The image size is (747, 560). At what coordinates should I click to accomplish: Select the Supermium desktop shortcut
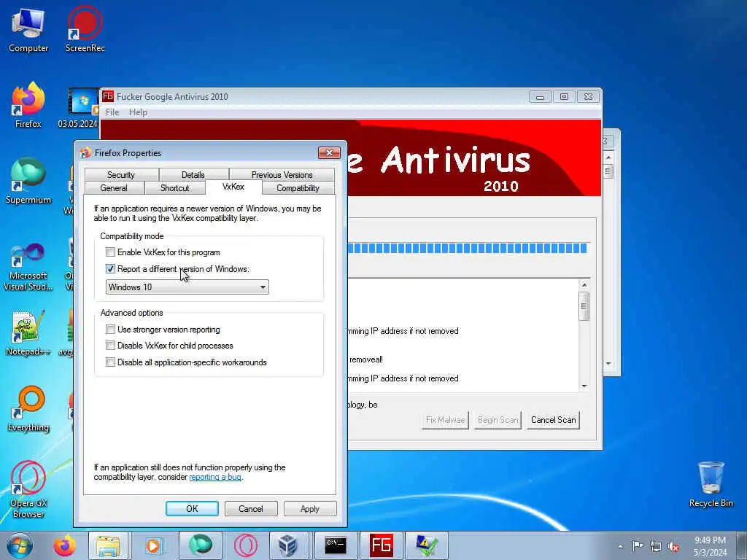tap(28, 182)
